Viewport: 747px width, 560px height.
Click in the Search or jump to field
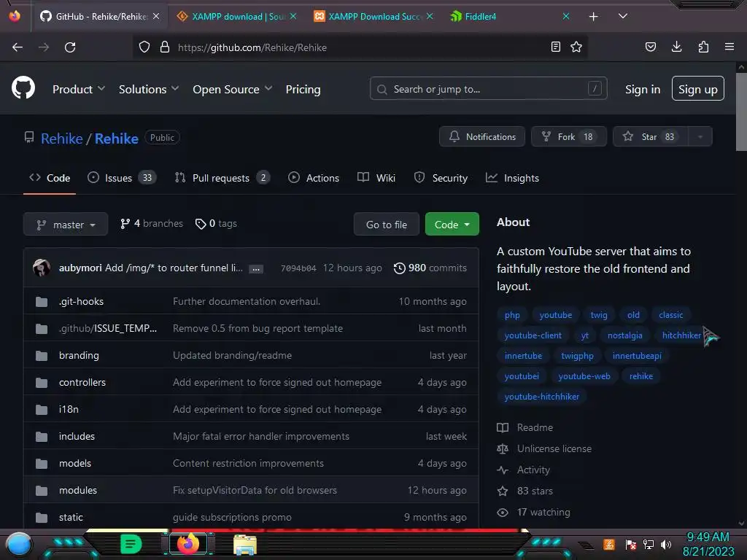488,88
